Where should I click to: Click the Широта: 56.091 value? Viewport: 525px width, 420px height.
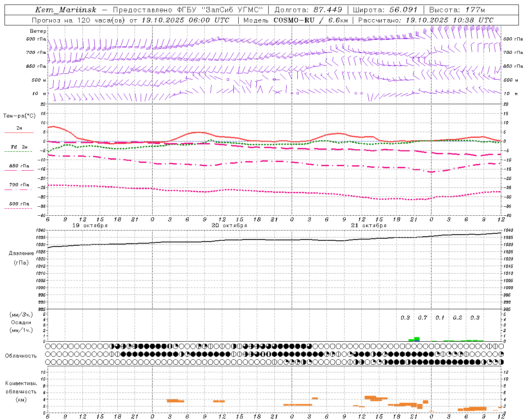[x=385, y=10]
